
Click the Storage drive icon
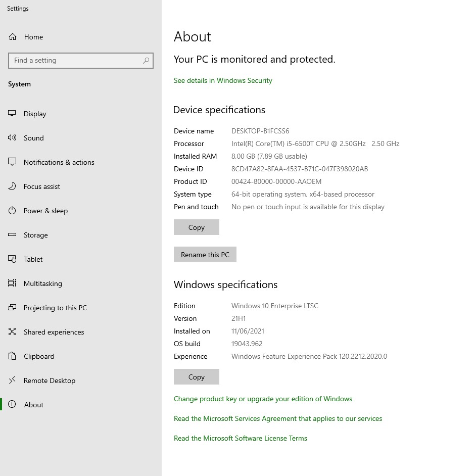pyautogui.click(x=12, y=234)
